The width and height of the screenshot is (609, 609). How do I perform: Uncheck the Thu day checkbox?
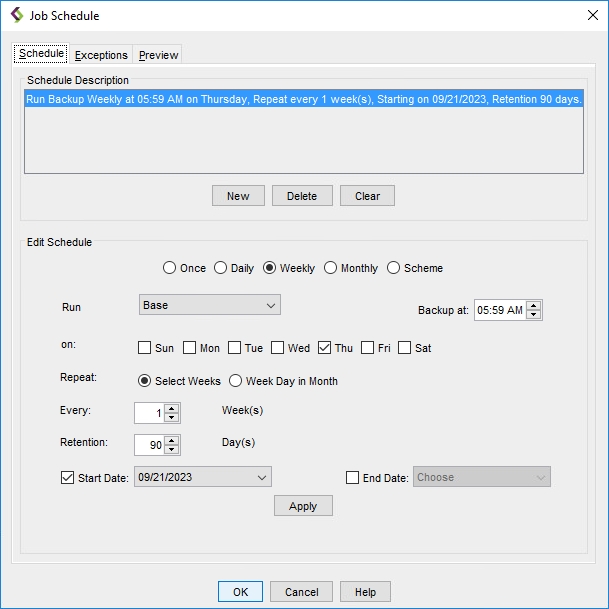tap(324, 348)
